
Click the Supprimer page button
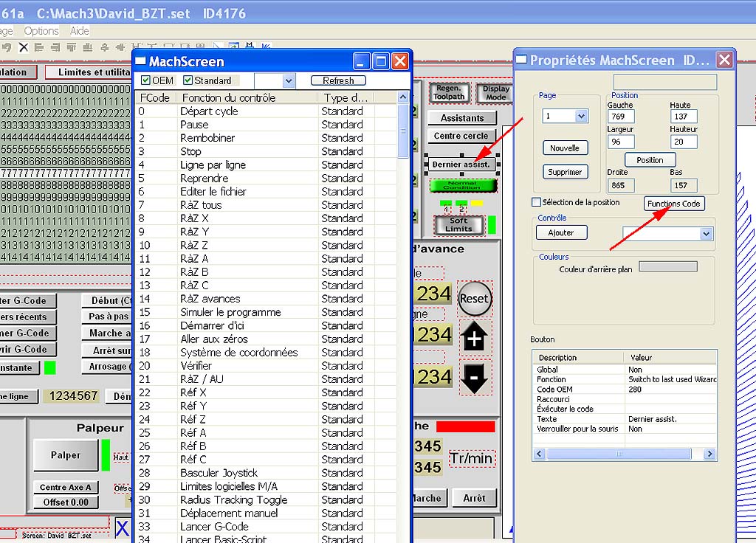coord(565,172)
